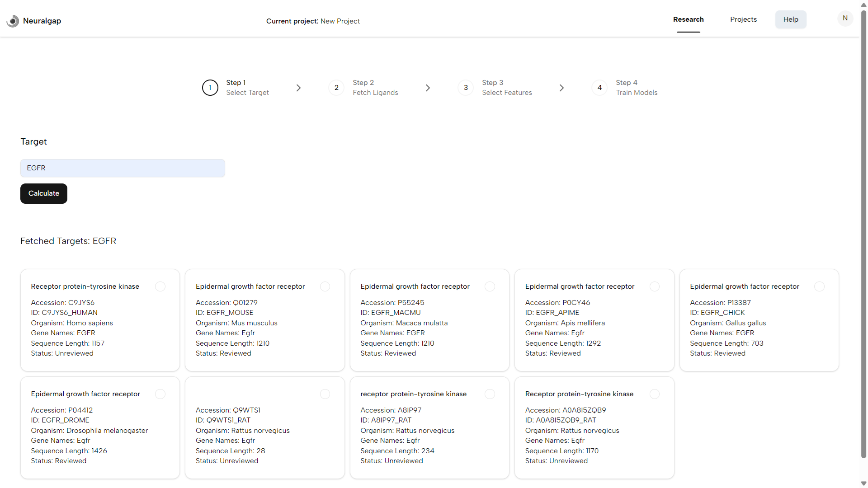Open the Projects tab
The width and height of the screenshot is (868, 488).
743,19
